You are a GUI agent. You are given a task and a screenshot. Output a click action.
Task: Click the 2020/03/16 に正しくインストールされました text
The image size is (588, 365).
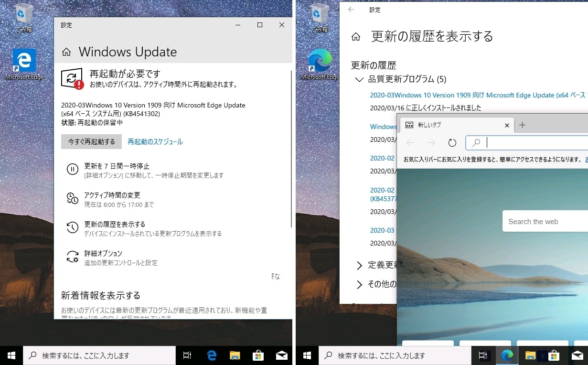(x=426, y=108)
